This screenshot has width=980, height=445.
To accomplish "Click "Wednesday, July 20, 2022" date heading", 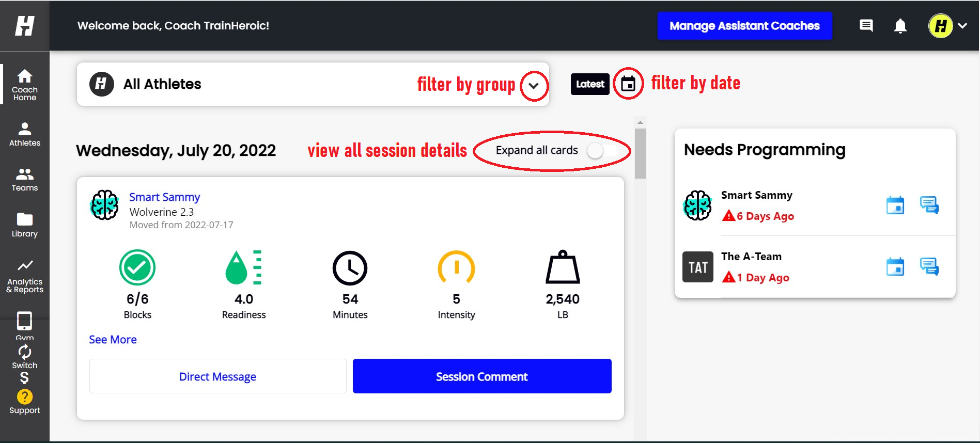I will pos(176,151).
